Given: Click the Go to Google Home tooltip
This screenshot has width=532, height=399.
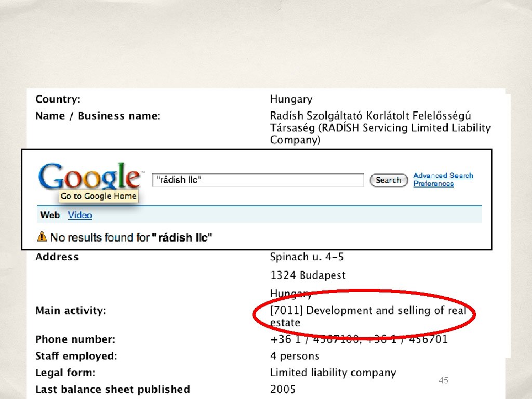Looking at the screenshot, I should [98, 196].
